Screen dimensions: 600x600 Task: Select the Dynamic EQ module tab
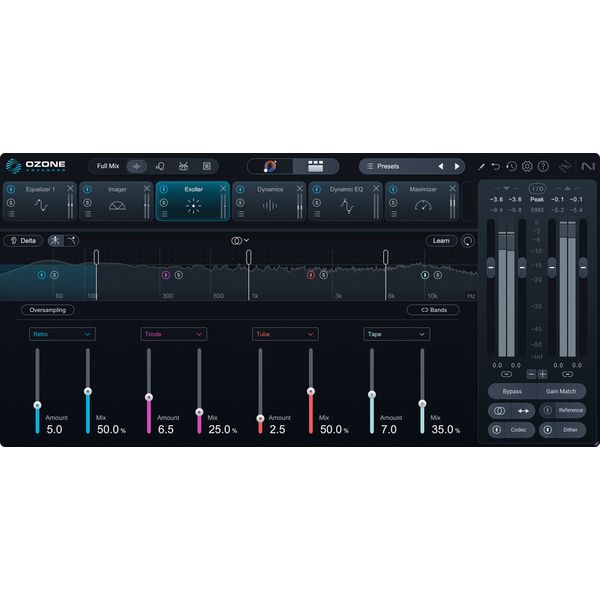pos(346,201)
